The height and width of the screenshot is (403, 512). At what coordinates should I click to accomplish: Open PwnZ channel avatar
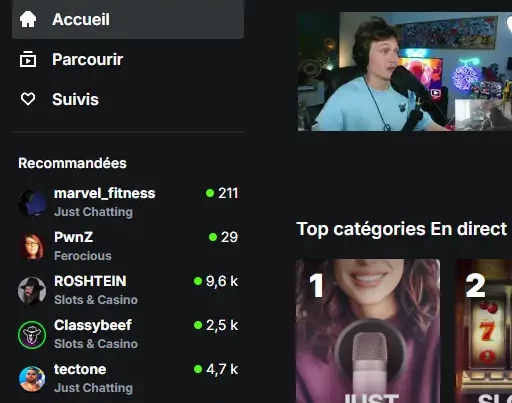[x=32, y=247]
